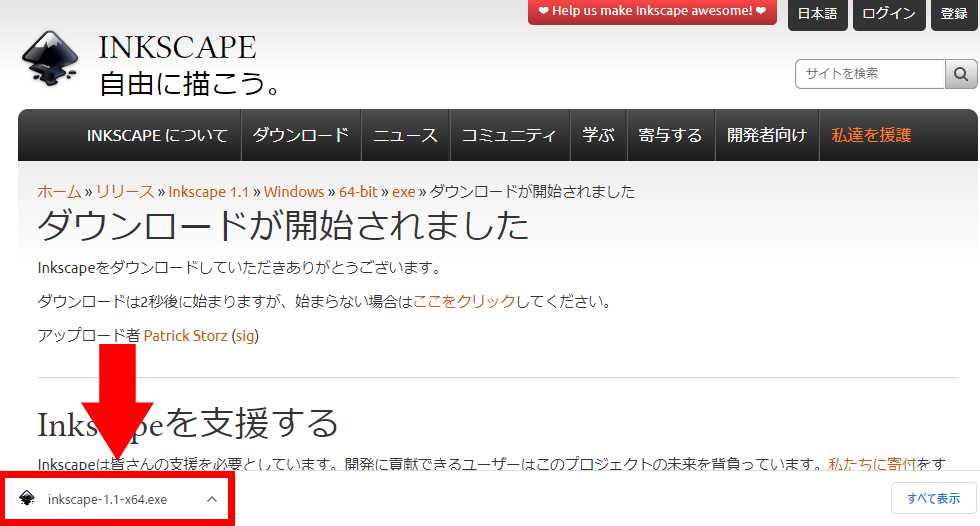Click the Inkscape mountain logo
The width and height of the screenshot is (980, 526).
pos(50,57)
